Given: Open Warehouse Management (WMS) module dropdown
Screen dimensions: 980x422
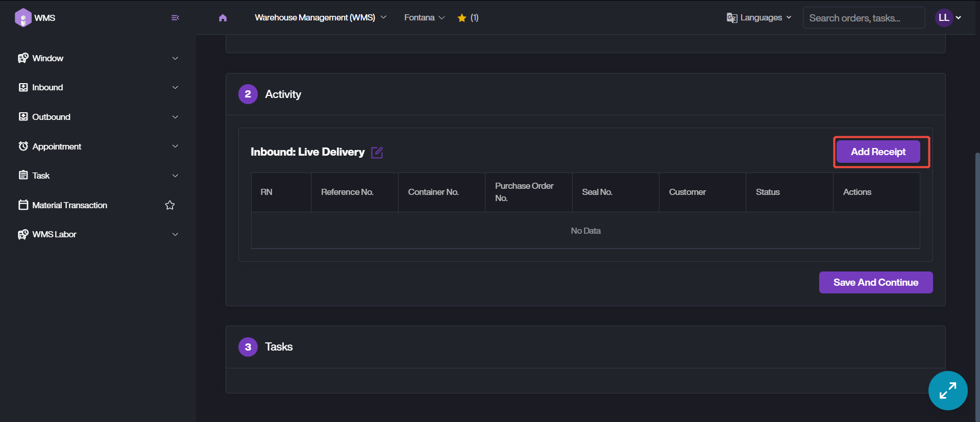Looking at the screenshot, I should [x=320, y=18].
